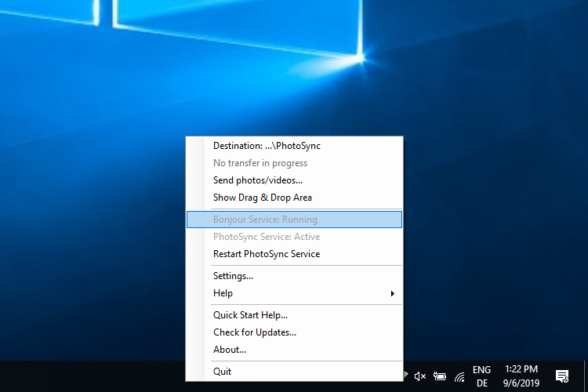Open the Action Center notifications icon
Screen dimensions: 588x392
(562, 376)
